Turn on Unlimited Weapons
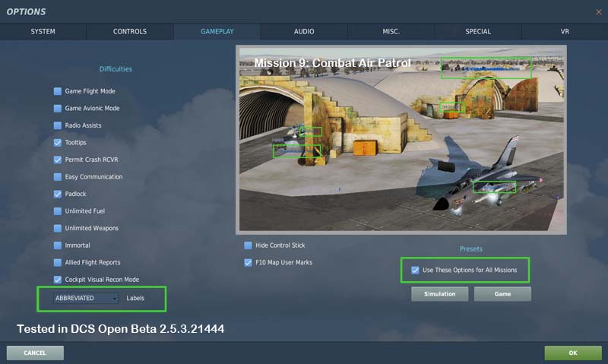Image resolution: width=608 pixels, height=364 pixels. tap(58, 228)
